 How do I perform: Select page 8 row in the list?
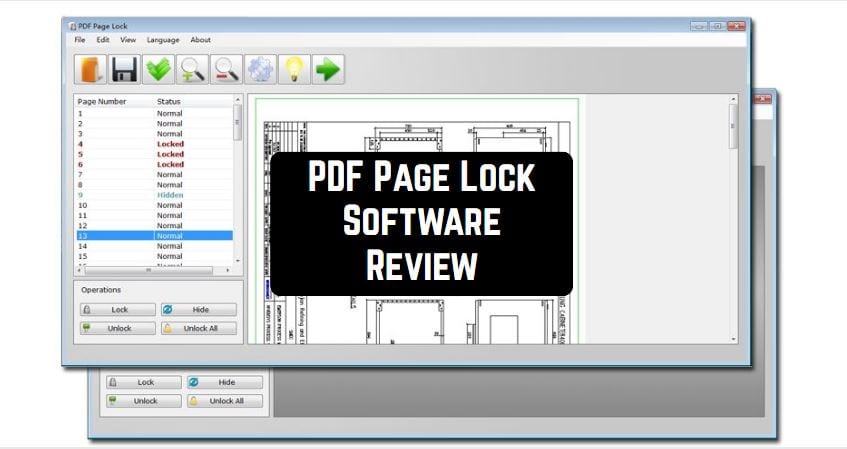[154, 185]
